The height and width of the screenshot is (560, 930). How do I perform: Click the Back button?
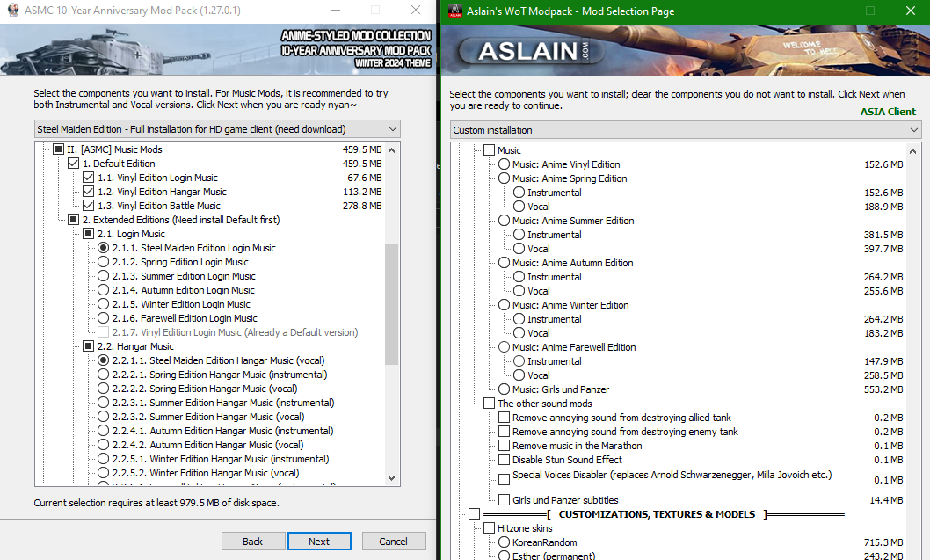pos(252,541)
